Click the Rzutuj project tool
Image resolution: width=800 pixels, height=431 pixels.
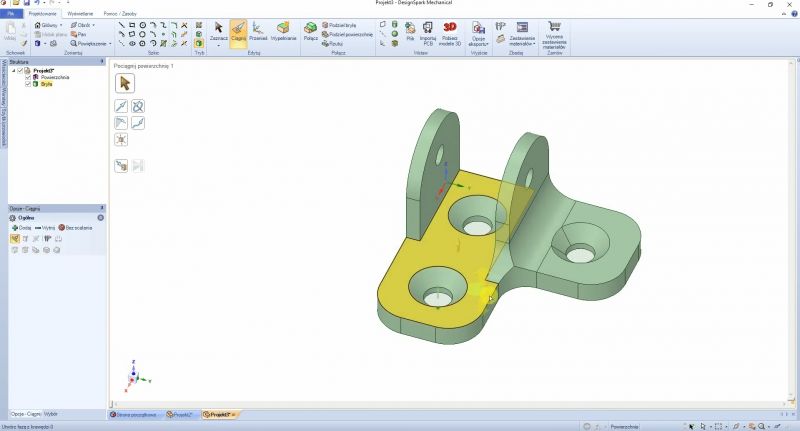tap(332, 43)
